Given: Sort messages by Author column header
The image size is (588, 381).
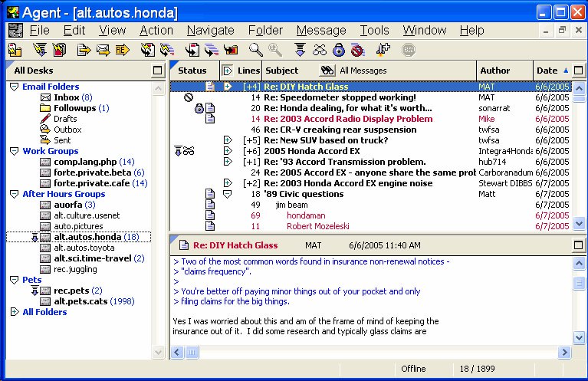Looking at the screenshot, I should [x=504, y=71].
